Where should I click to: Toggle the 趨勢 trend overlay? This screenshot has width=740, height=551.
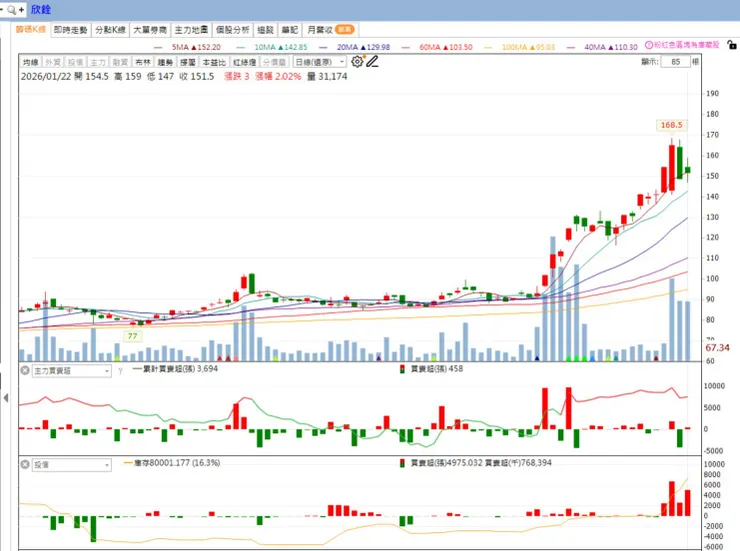[x=165, y=62]
